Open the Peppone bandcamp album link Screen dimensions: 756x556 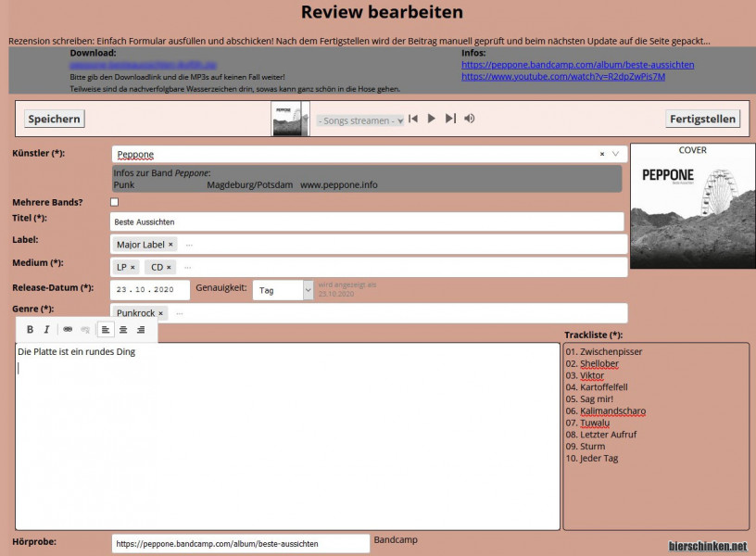pos(577,65)
